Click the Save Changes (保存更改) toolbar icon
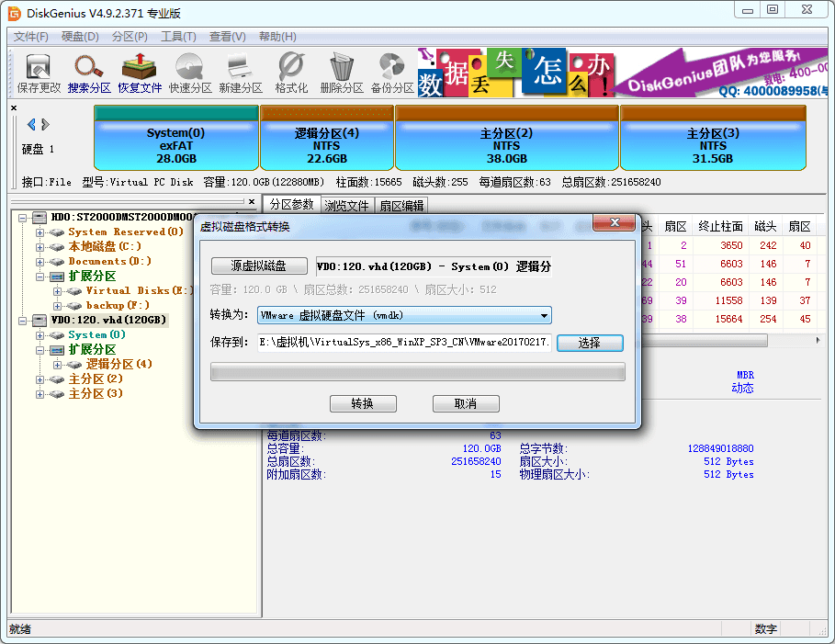 [39, 73]
